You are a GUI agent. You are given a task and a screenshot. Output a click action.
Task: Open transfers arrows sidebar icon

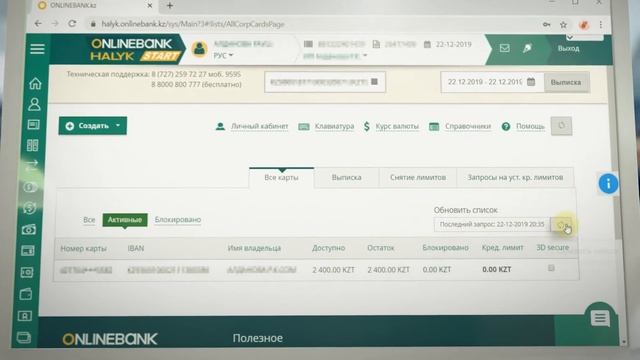tap(32, 165)
